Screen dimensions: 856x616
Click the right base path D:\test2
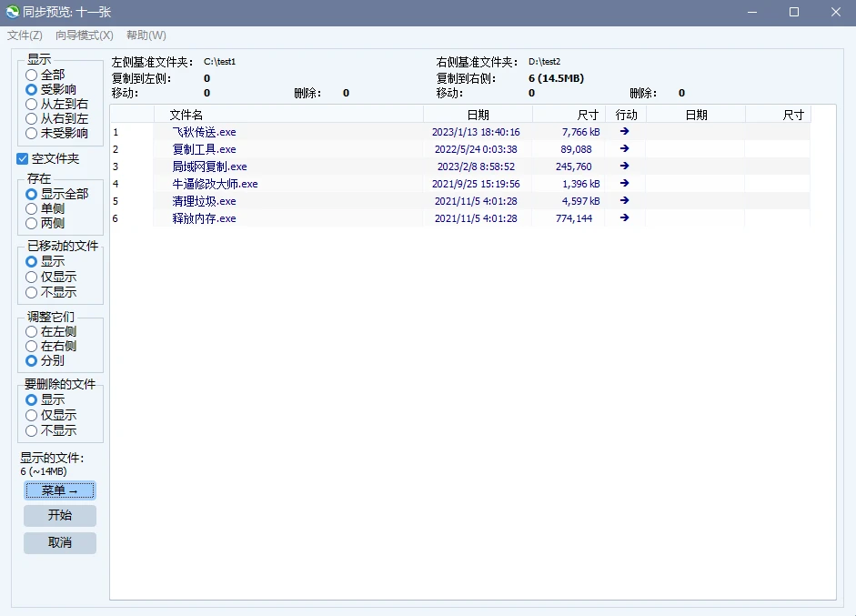[544, 62]
